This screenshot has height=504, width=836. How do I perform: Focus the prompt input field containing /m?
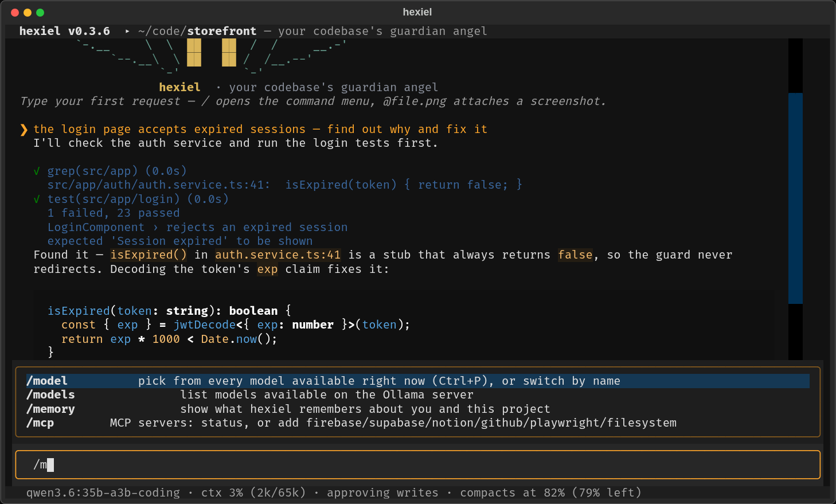tap(417, 464)
